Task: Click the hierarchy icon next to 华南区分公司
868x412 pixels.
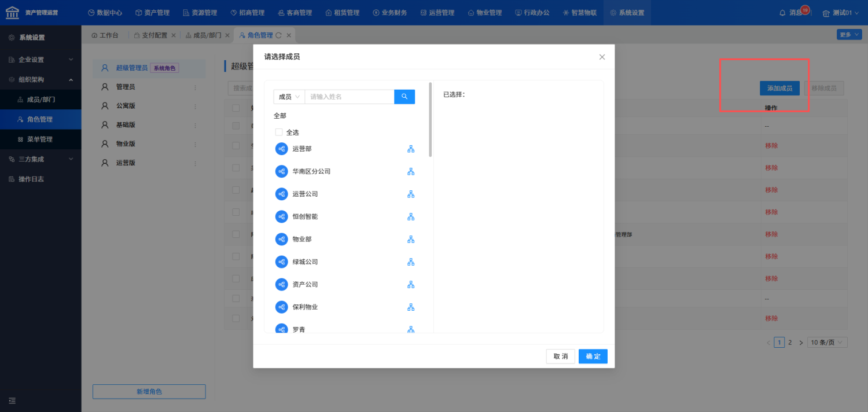Action: pyautogui.click(x=411, y=171)
